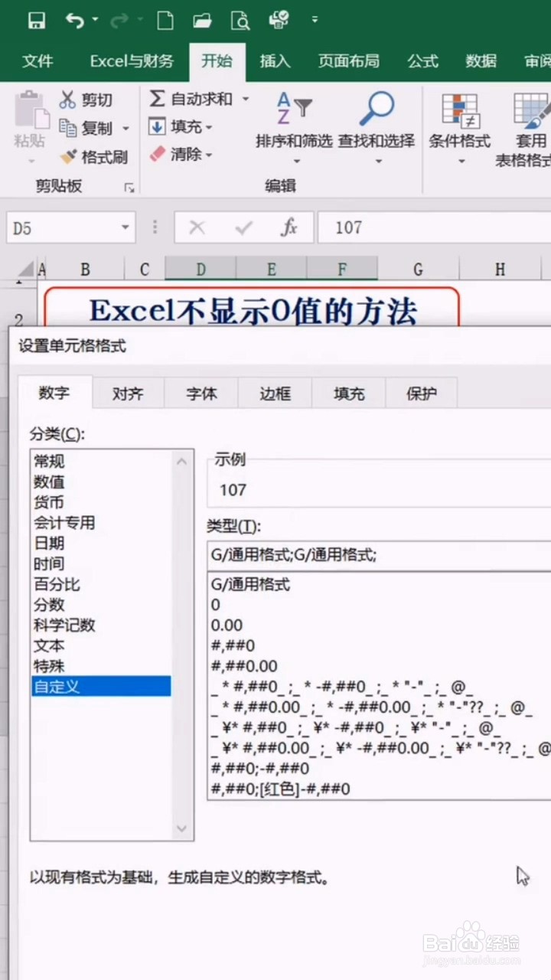Screen dimensions: 551x980
Task: Switch to the 插入 ribbon tab
Action: tap(275, 62)
